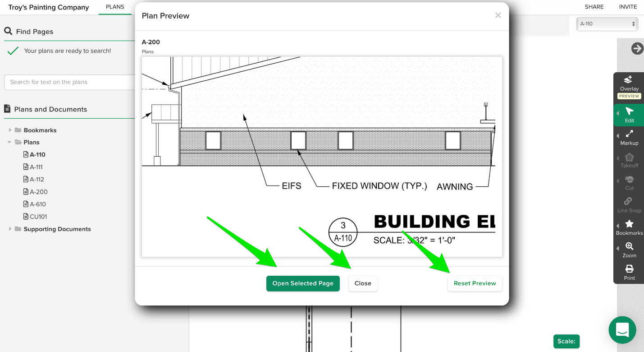This screenshot has width=644, height=352.
Task: Click the Bookmarks folder icon in tree
Action: pos(18,130)
